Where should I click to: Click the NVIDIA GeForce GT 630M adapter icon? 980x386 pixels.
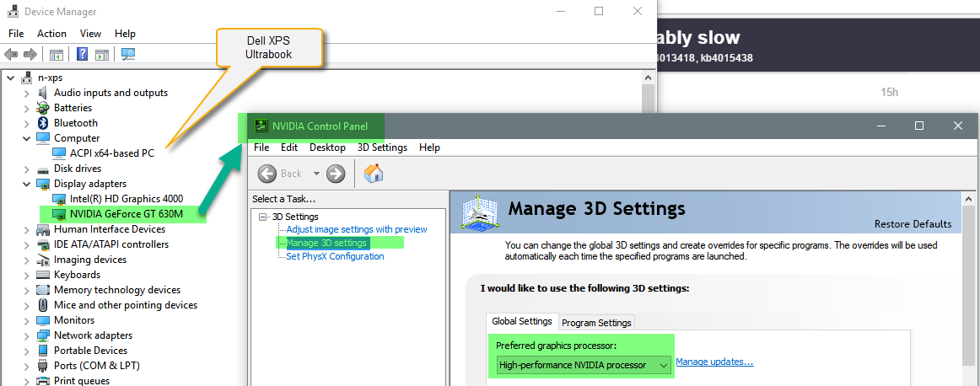point(59,214)
